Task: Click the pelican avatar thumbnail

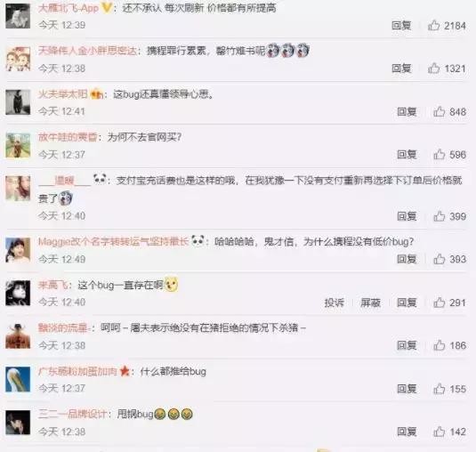Action: click(x=18, y=379)
